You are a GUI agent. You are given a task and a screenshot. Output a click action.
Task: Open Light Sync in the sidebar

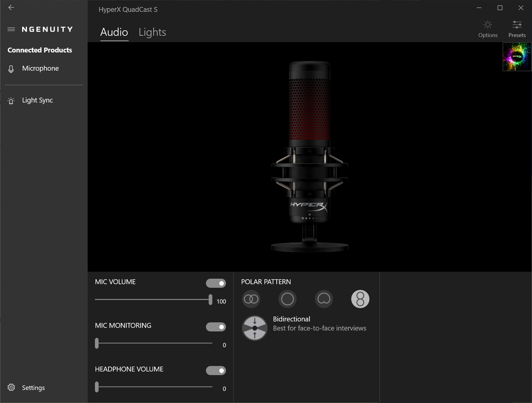[x=37, y=100]
